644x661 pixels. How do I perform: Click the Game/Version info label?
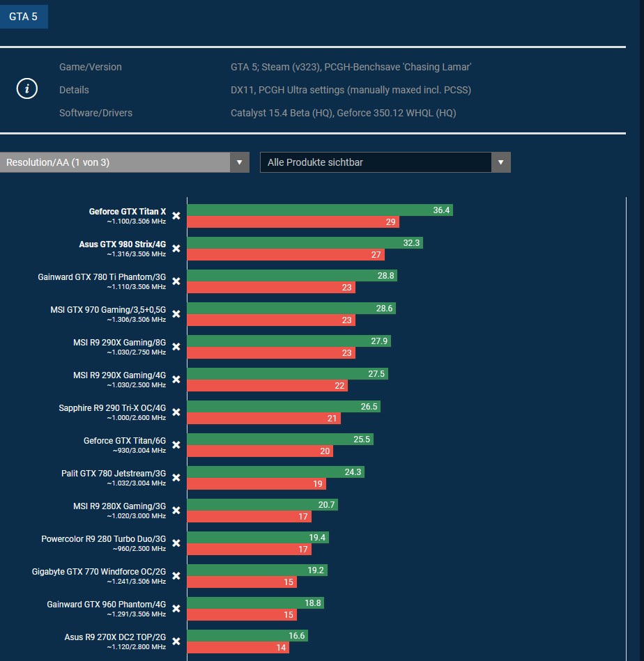point(90,67)
